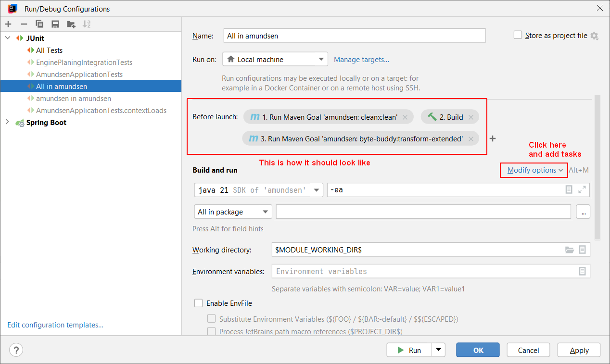Open the Modify options menu
610x364 pixels.
click(x=535, y=170)
